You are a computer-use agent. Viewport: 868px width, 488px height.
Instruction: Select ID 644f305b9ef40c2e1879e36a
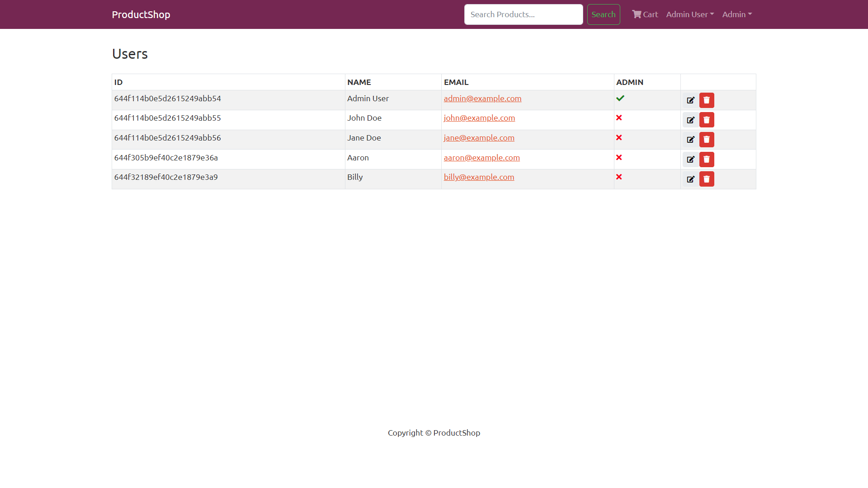pyautogui.click(x=166, y=158)
